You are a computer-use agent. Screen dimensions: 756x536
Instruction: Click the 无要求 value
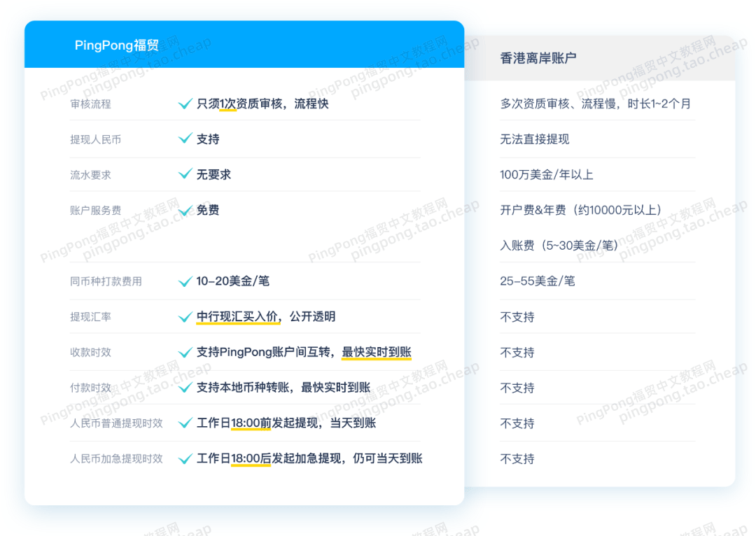(213, 174)
